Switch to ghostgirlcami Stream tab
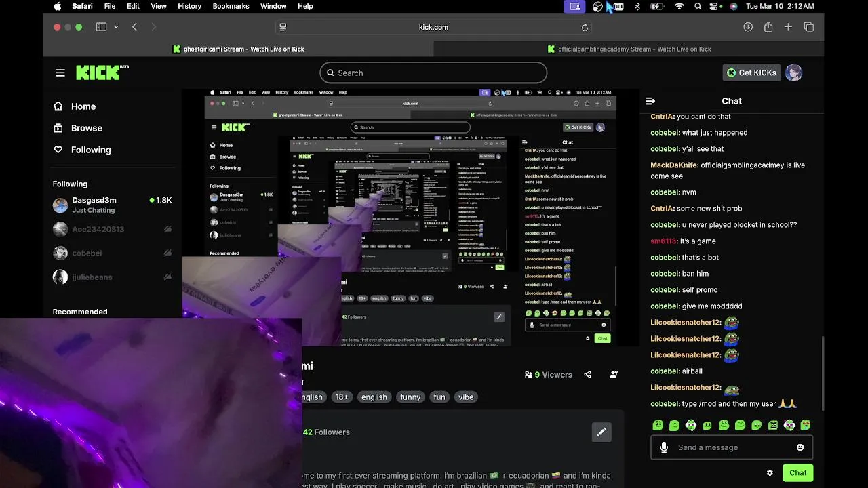Image resolution: width=868 pixels, height=488 pixels. tap(238, 49)
